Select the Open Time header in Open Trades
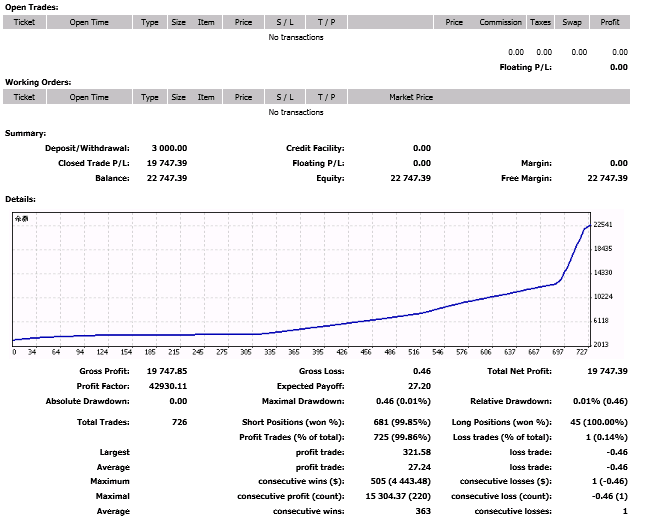This screenshot has width=653, height=519. (x=89, y=22)
